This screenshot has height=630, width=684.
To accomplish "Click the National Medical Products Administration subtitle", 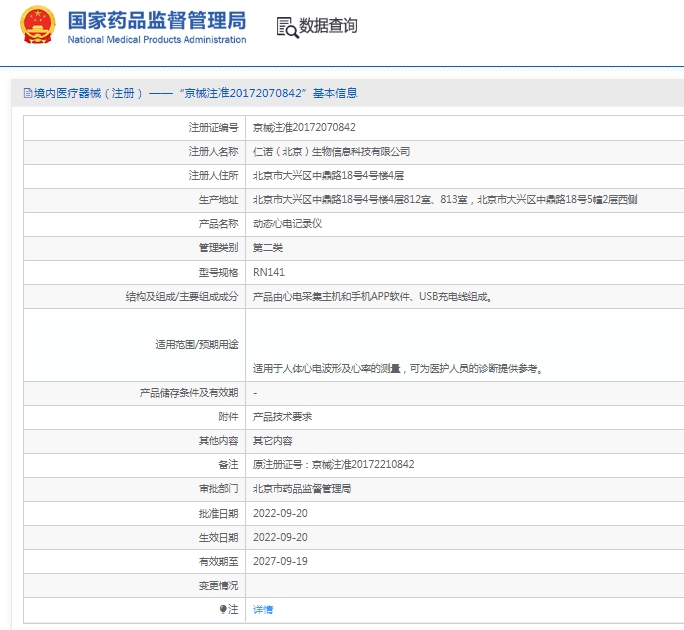I will tap(157, 40).
